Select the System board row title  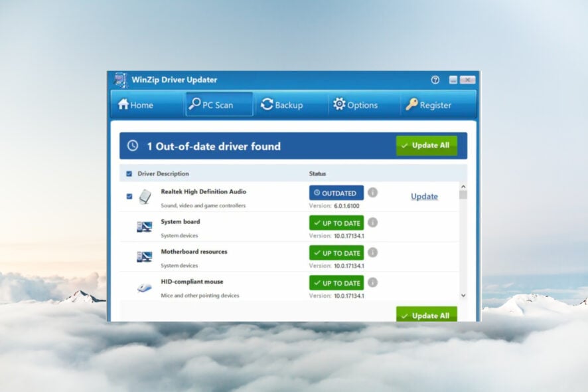(x=181, y=221)
